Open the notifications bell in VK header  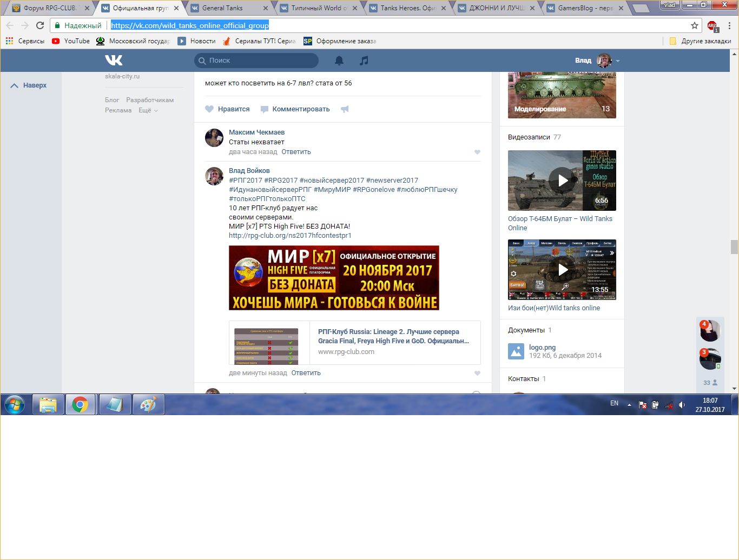[x=339, y=61]
